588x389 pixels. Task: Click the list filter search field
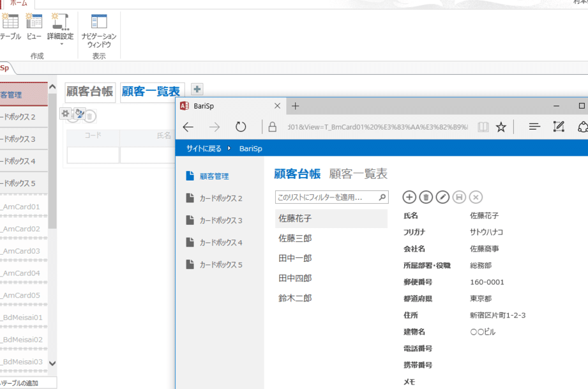point(327,197)
